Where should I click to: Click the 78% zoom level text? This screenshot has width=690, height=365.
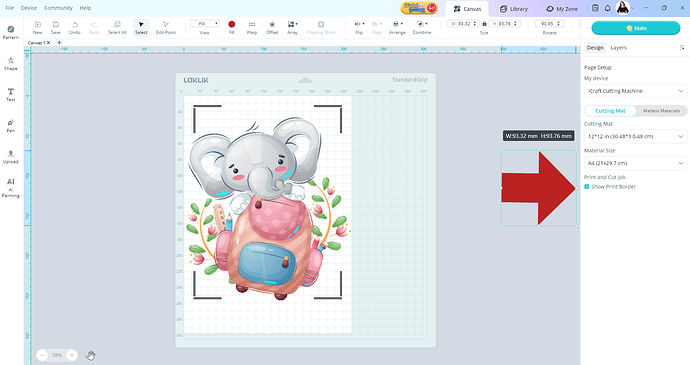[57, 355]
